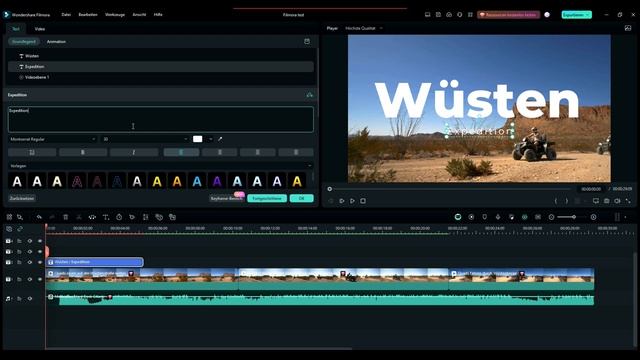Open the Hilfe menu
This screenshot has width=640, height=360.
158,14
